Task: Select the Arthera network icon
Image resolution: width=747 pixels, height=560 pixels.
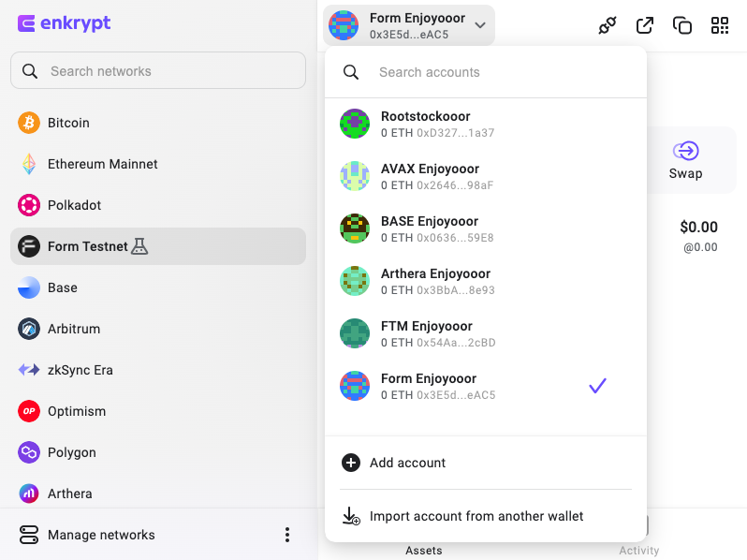Action: click(x=29, y=494)
